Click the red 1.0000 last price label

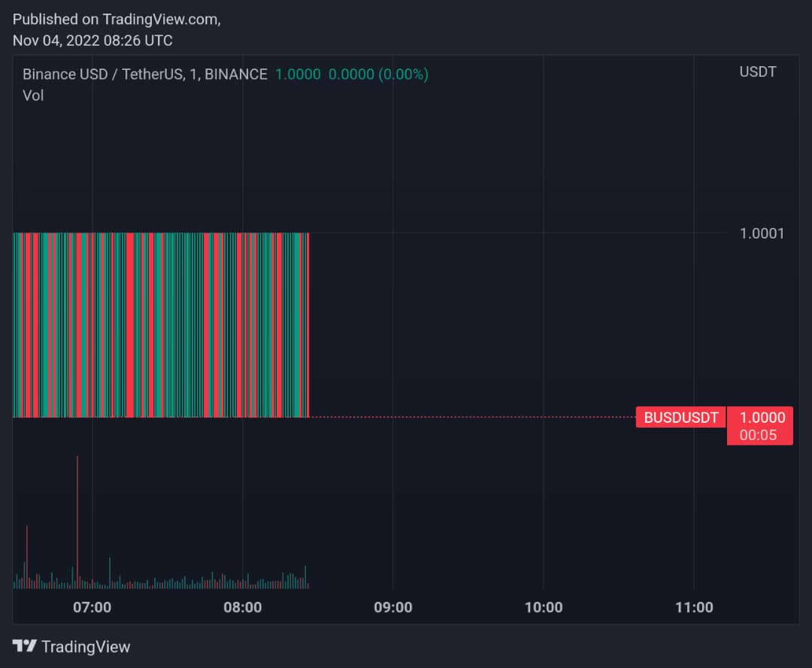point(762,417)
